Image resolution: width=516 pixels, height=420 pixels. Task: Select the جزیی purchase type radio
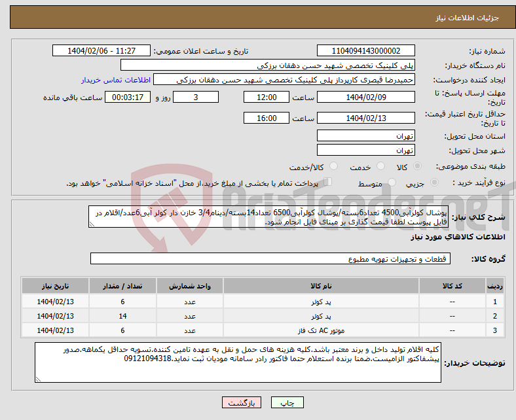click(434, 183)
